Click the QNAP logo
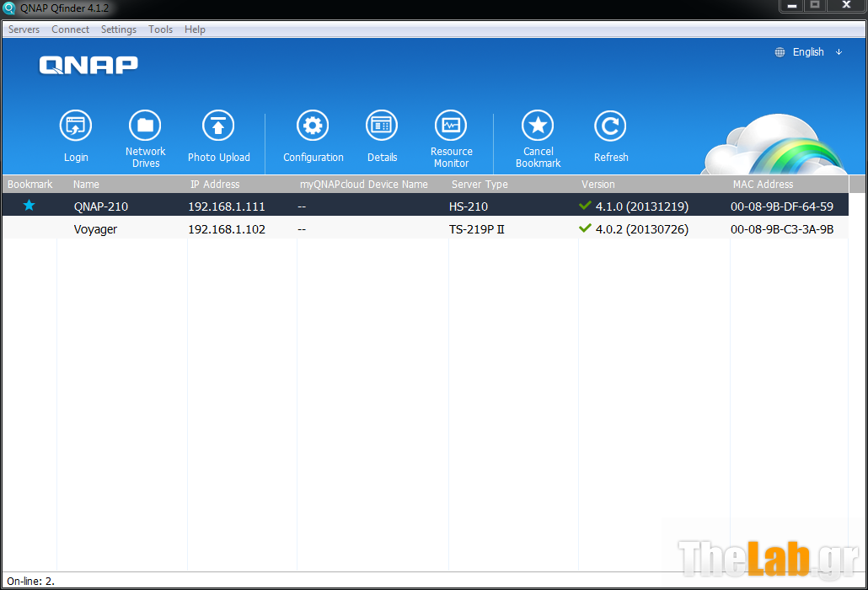 88,65
